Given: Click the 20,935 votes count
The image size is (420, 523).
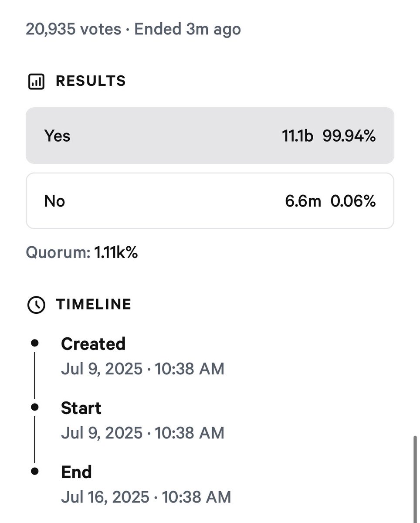Looking at the screenshot, I should coord(74,29).
